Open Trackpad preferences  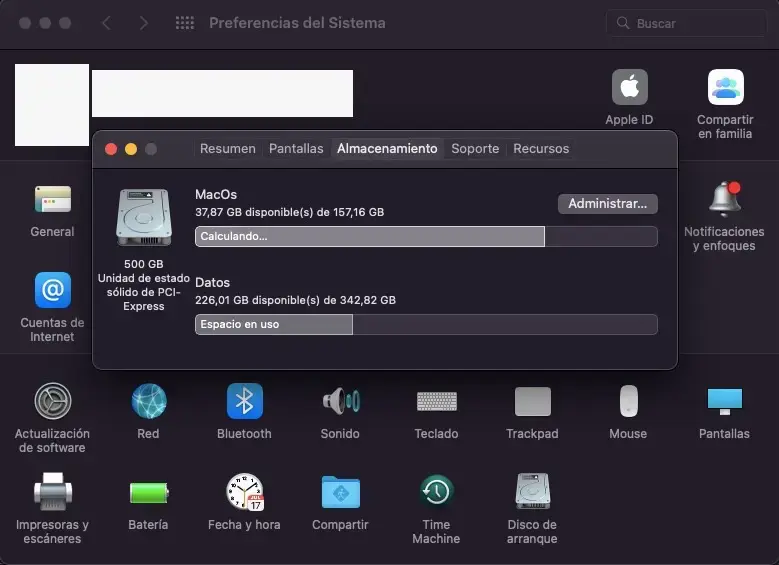click(x=533, y=402)
